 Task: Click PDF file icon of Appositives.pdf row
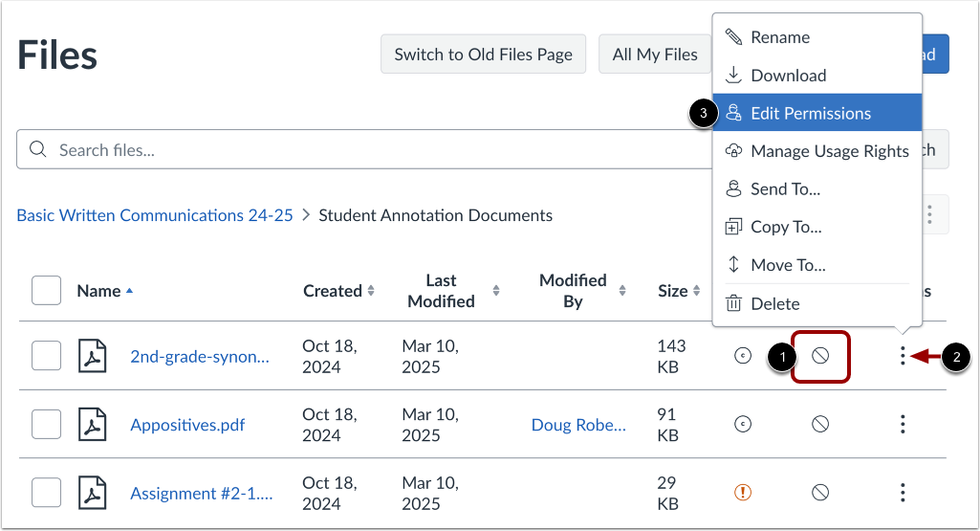point(93,424)
